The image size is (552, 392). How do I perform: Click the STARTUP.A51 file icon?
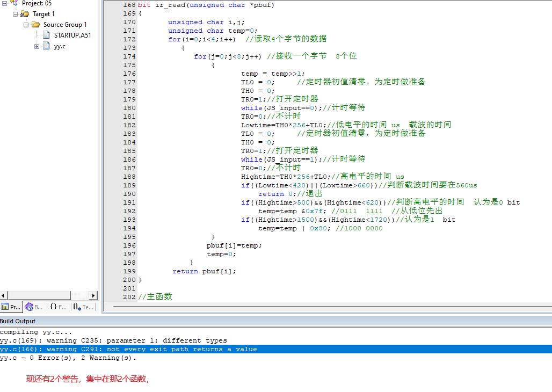[47, 35]
